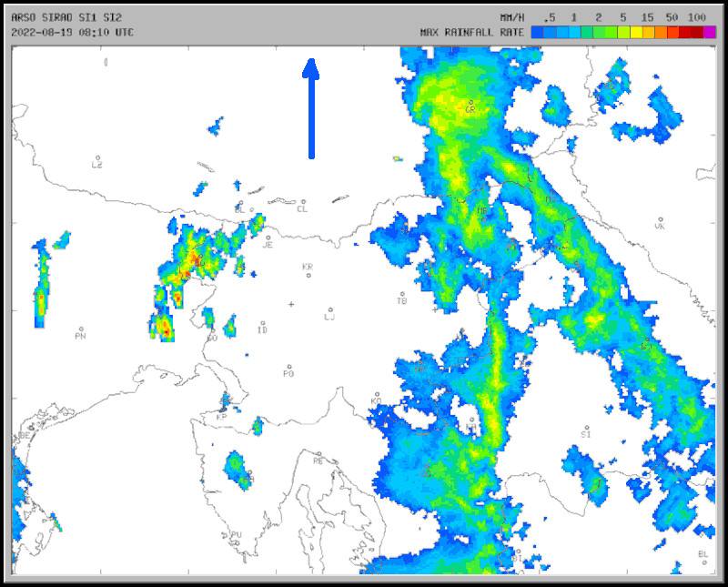Select the PO station marker
The image size is (728, 587).
click(x=288, y=366)
